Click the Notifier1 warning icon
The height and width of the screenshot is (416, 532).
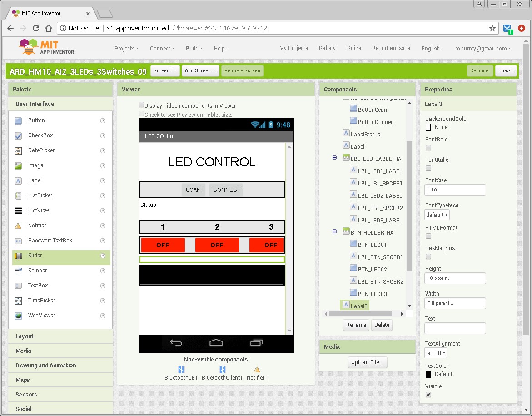tap(257, 370)
